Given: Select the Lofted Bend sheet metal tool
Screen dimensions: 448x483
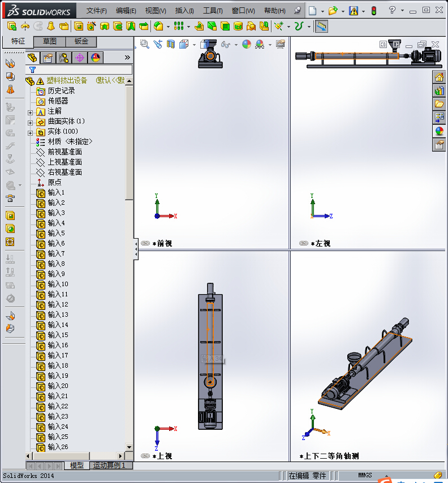Looking at the screenshot, I should pos(10,89).
